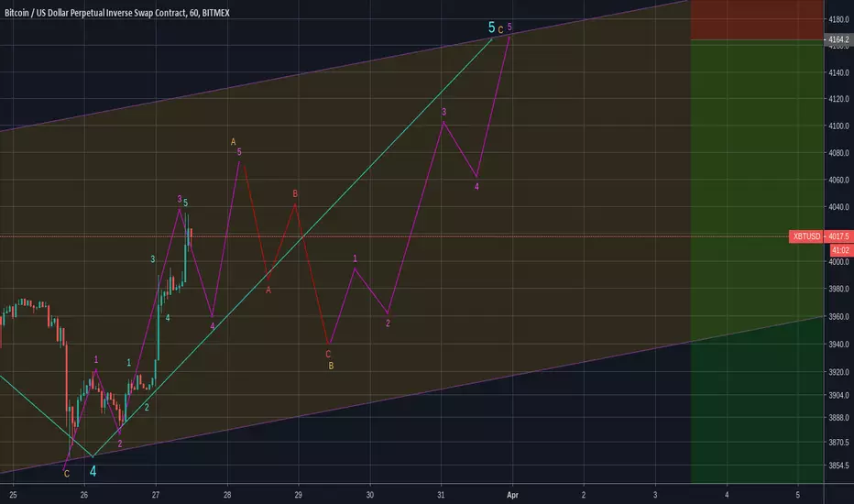Click the 3940.0 price axis label
Screen dimensions: 854x504
(838, 345)
